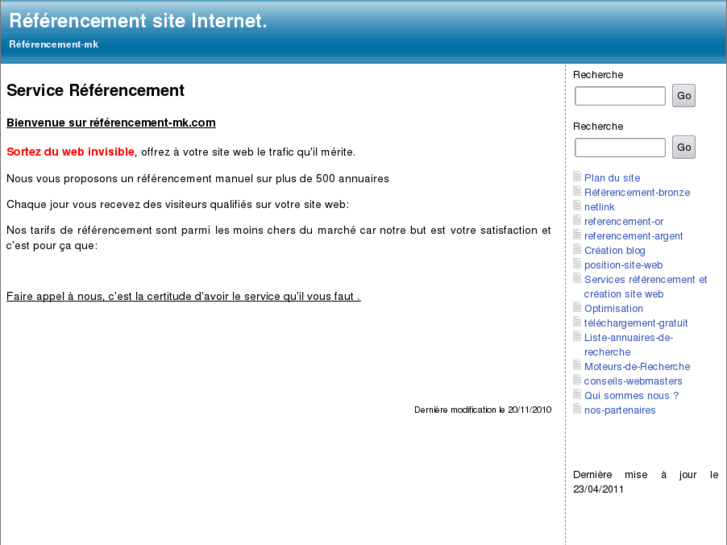Open the Moteurs-de-Recherche link
This screenshot has height=545, width=727.
point(637,366)
